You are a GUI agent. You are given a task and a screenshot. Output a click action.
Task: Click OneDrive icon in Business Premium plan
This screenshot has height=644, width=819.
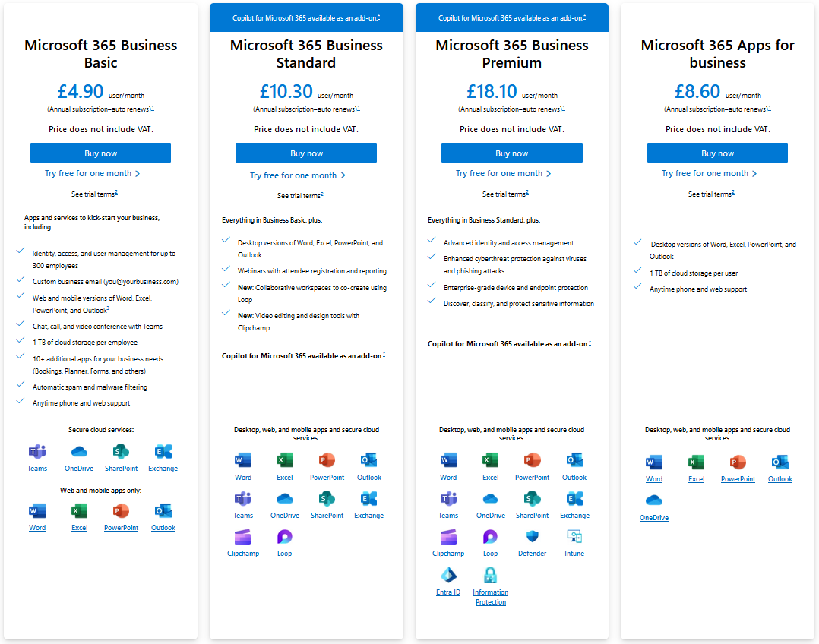tap(491, 499)
